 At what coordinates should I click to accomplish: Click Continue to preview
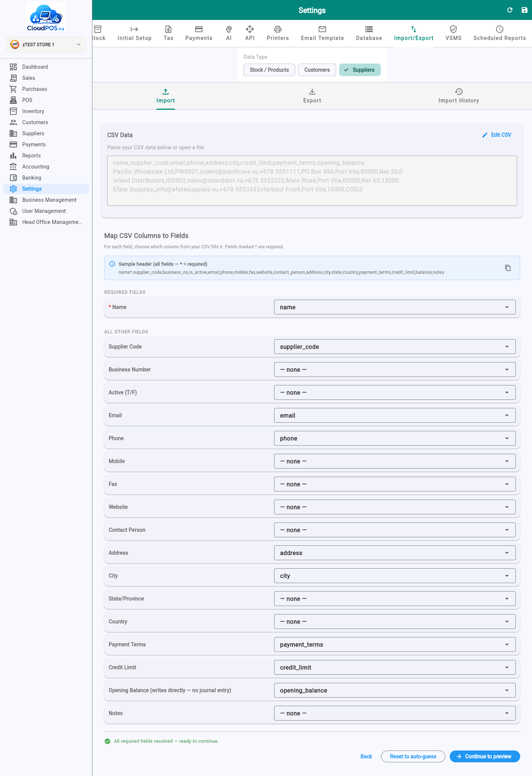pos(485,756)
